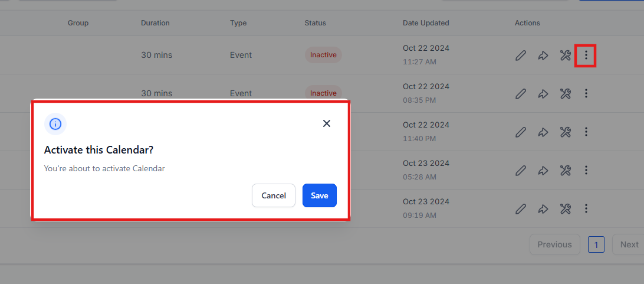This screenshot has width=644, height=284.
Task: Open tools icon for the 11:27 AM calendar
Action: click(x=565, y=56)
